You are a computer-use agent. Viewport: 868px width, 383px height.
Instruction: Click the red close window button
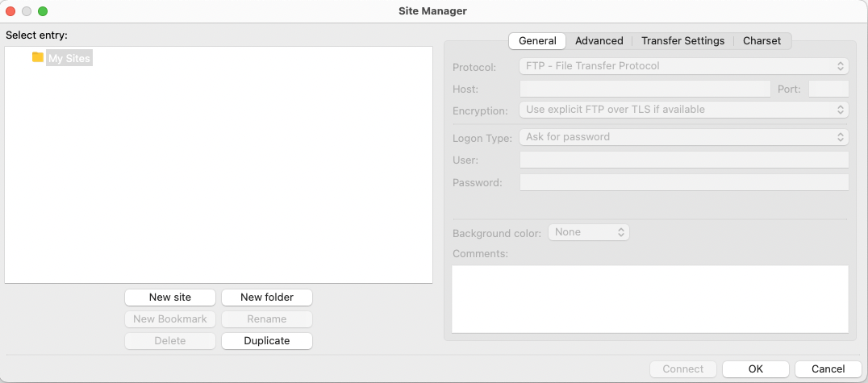click(x=11, y=11)
